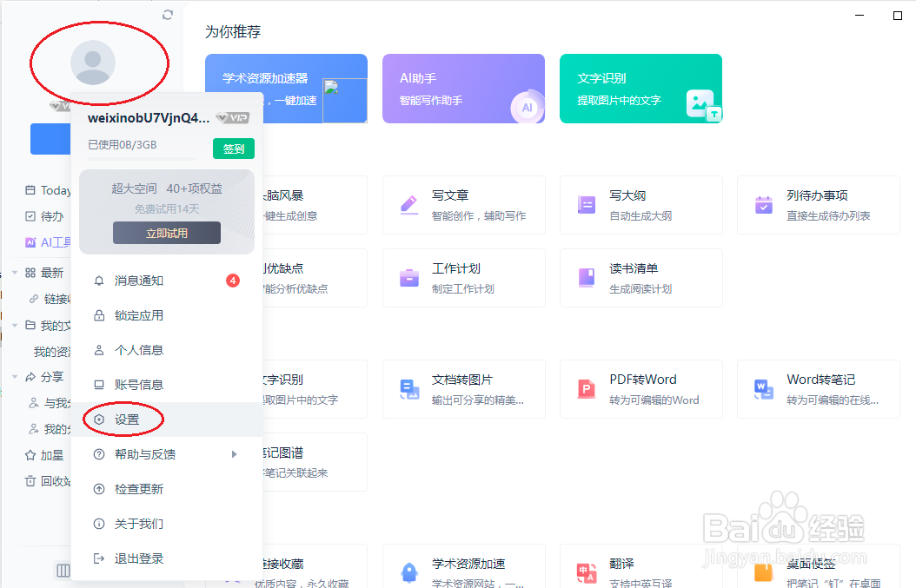Open the 桌面便签 sticky note icon
The width and height of the screenshot is (916, 588).
click(763, 572)
